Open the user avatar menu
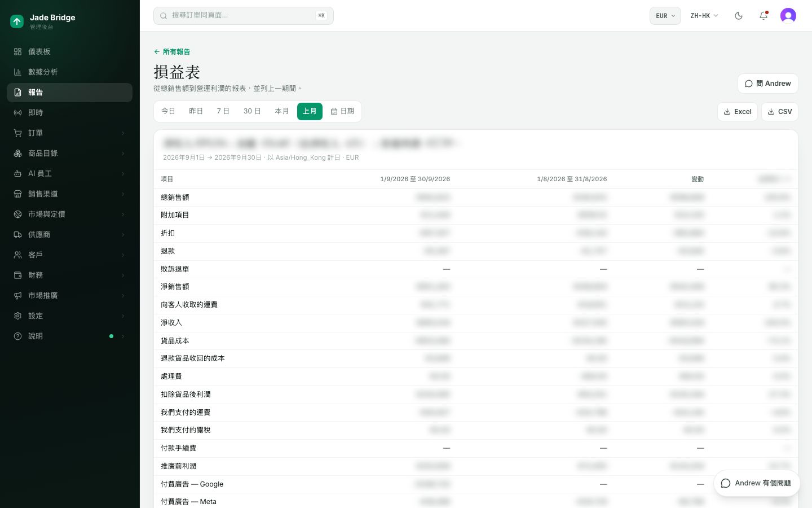The image size is (812, 508). 788,16
